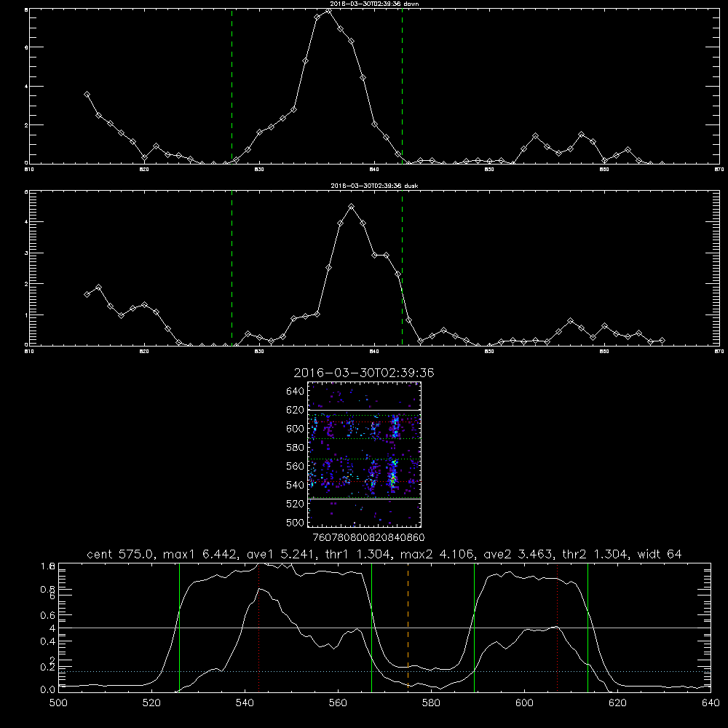Screen dimensions: 728x728
Task: Click the white horizontal threshold line in the bottom plot
Action: [384, 628]
